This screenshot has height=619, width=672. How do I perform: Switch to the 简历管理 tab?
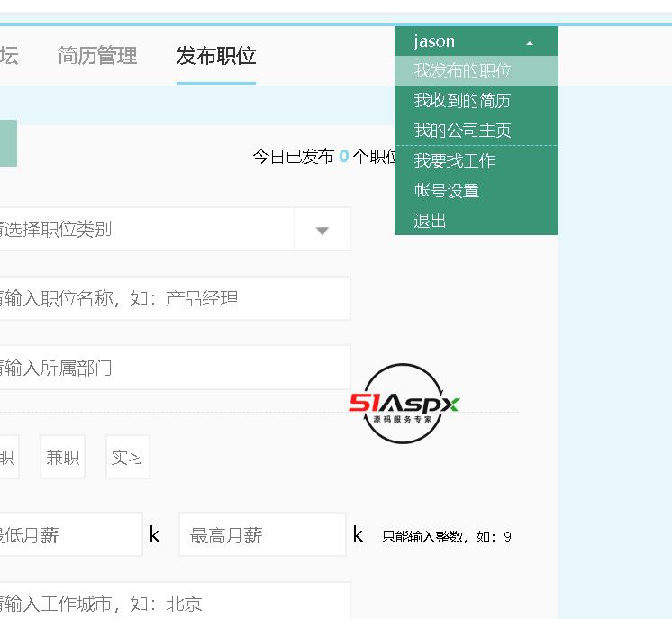pos(97,56)
